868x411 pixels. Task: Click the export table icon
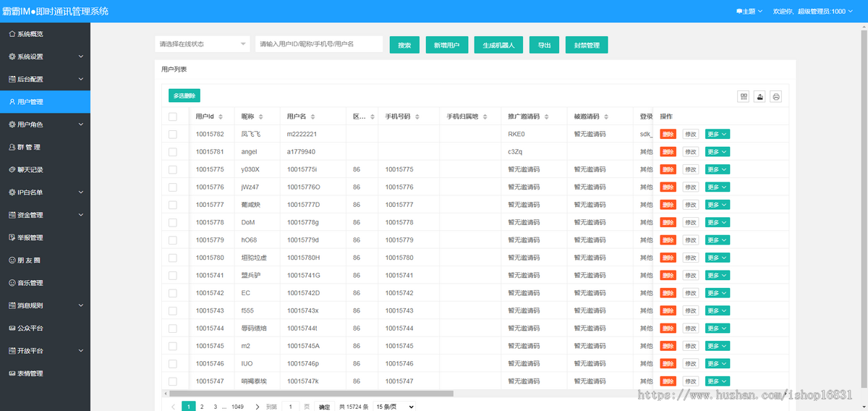click(x=759, y=96)
